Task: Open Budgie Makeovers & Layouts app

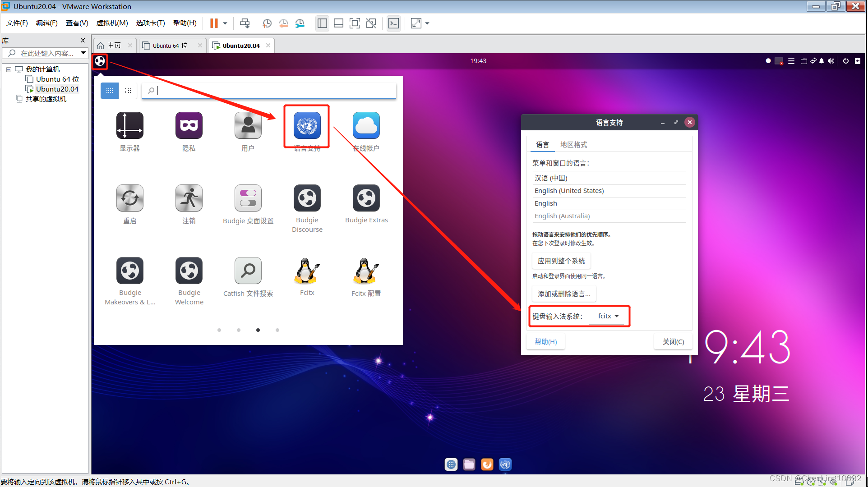Action: pyautogui.click(x=129, y=271)
